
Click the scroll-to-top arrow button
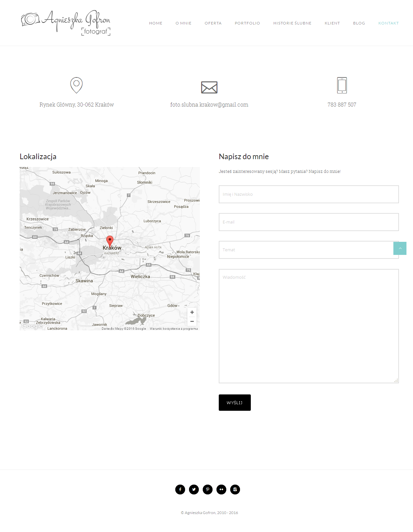(x=400, y=248)
